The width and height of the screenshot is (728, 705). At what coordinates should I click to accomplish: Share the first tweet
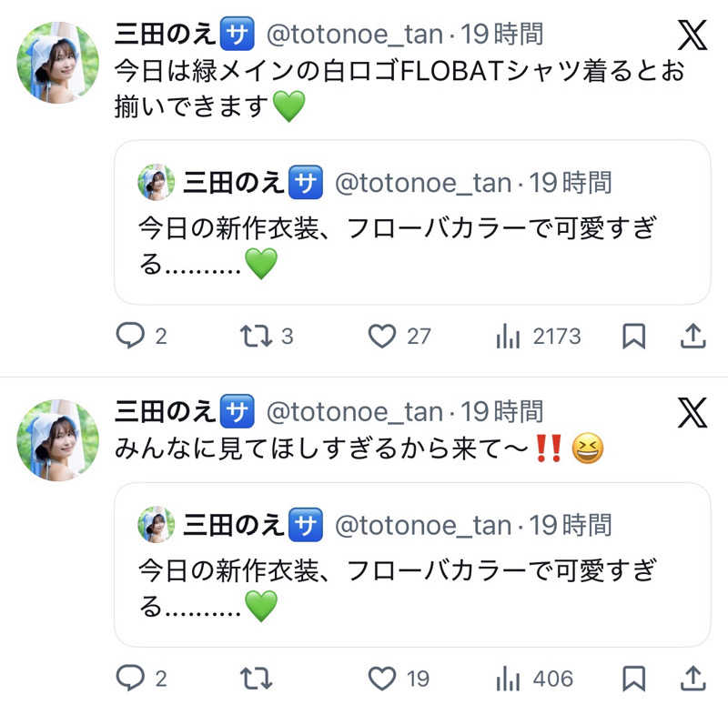[x=693, y=336]
